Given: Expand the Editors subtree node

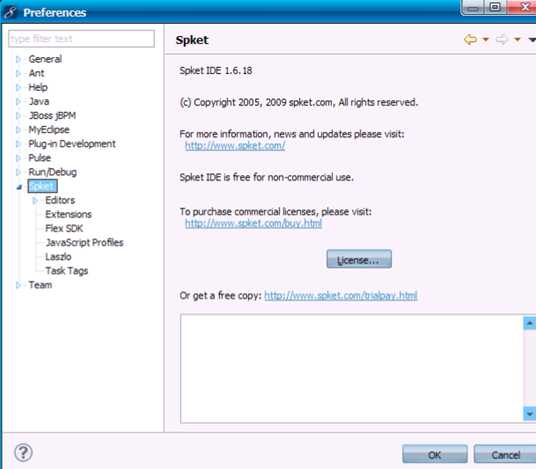Looking at the screenshot, I should tap(35, 200).
